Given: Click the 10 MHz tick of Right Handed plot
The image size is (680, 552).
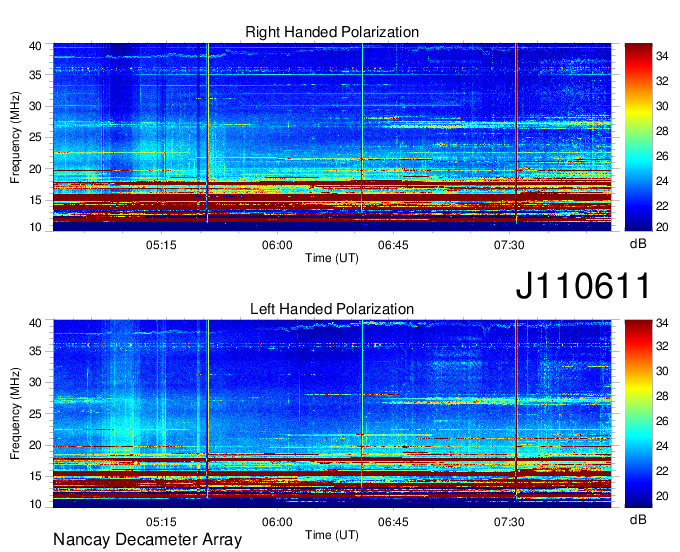Looking at the screenshot, I should tap(36, 227).
